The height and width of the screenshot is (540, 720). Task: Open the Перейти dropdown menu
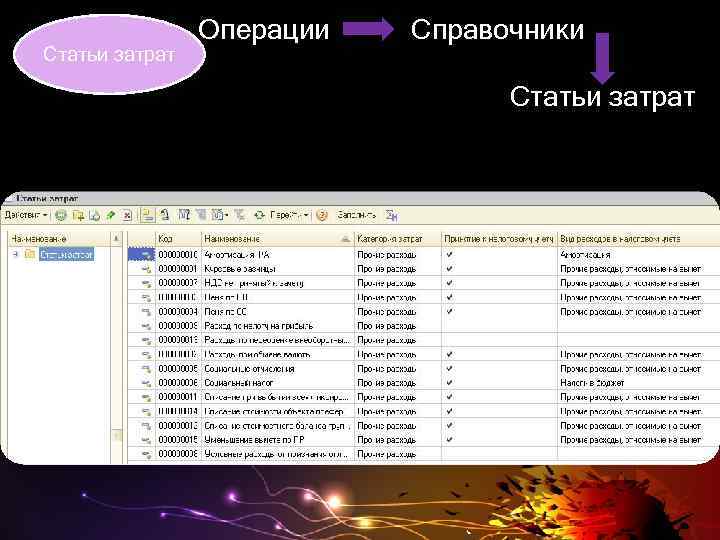tap(289, 215)
